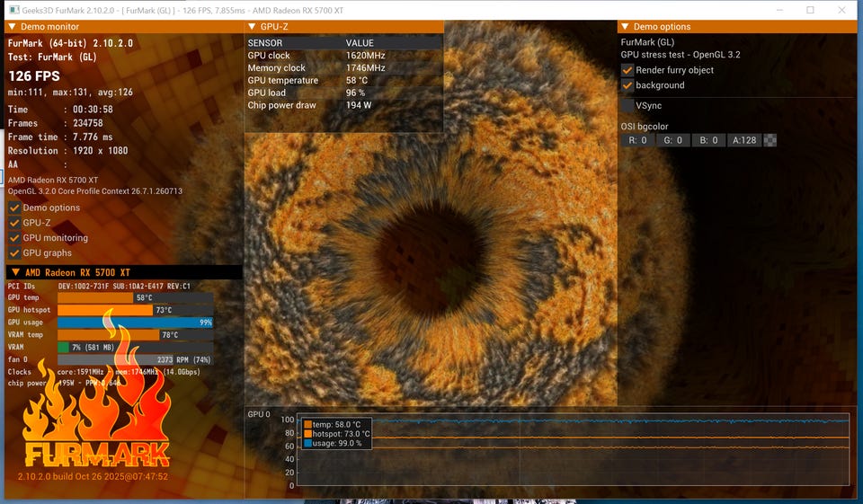Click the graph legend hotspot: 73.0 °C entry
Image resolution: width=863 pixels, height=504 pixels.
[x=337, y=434]
